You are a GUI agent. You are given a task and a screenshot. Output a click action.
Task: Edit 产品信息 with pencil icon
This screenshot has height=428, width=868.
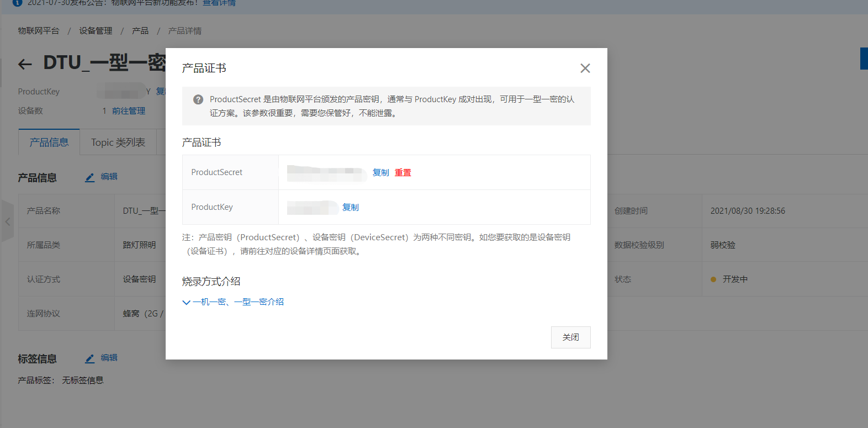tap(90, 177)
